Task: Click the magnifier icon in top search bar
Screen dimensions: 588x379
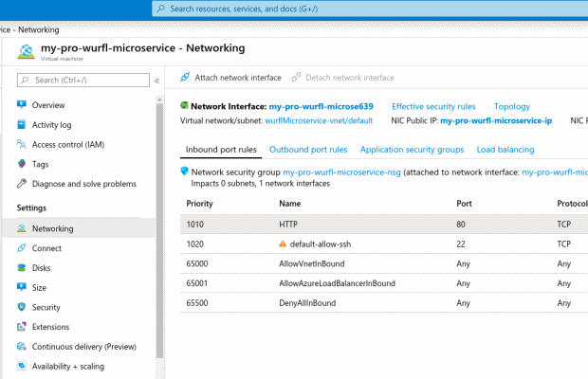Action: [161, 9]
